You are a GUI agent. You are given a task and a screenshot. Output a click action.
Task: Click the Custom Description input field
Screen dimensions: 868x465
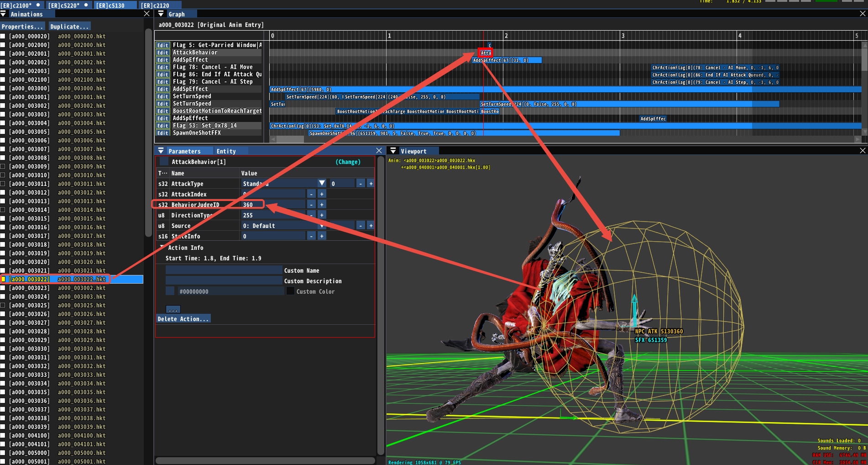224,280
